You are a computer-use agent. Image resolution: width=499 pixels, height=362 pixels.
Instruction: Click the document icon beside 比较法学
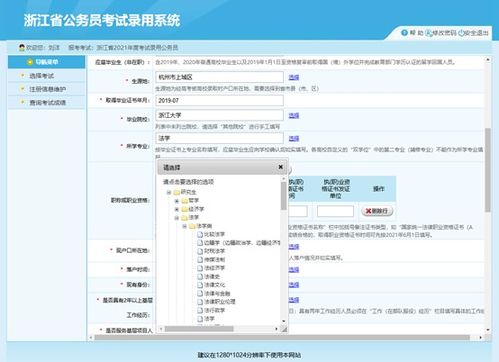click(x=200, y=234)
